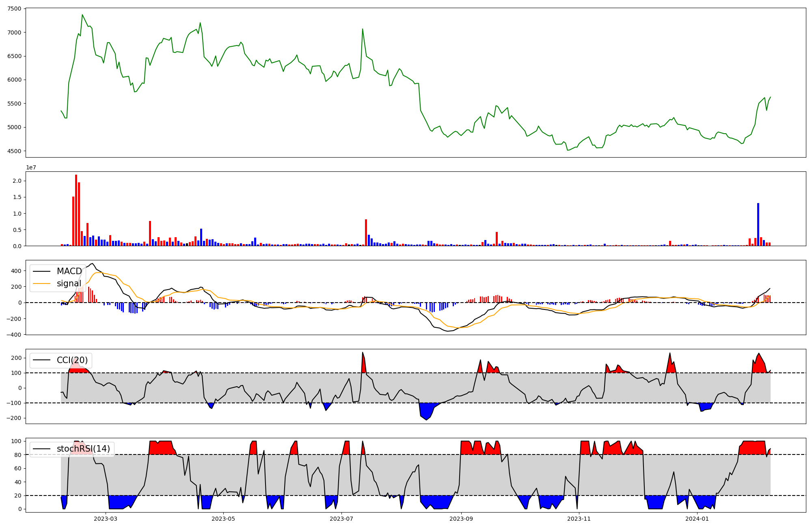Click the July 2023 spike on the price line
This screenshot has height=528, width=812.
[363, 29]
